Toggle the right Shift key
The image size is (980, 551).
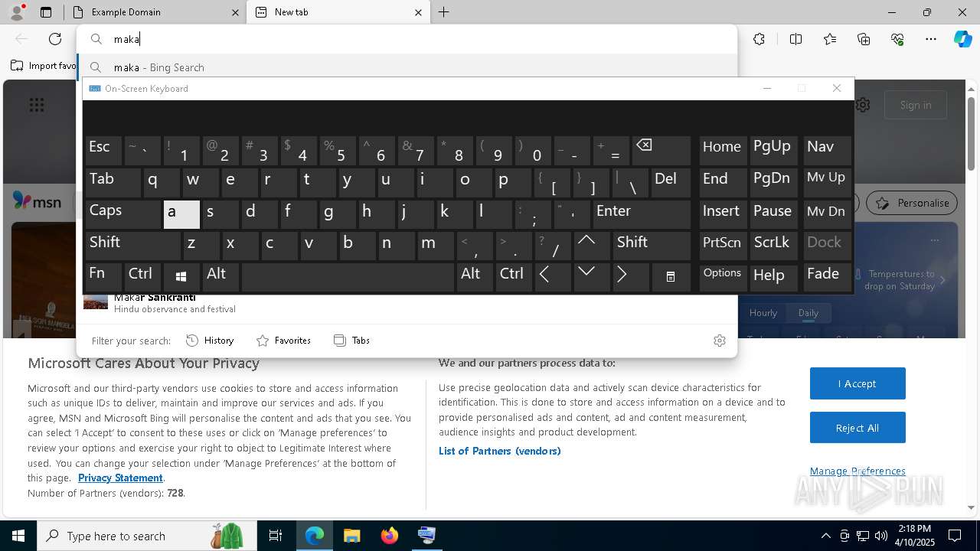[651, 245]
